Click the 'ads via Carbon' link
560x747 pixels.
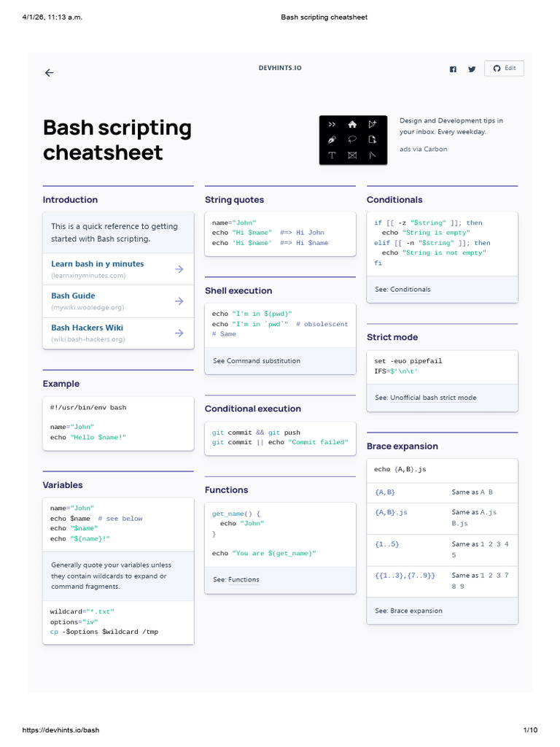click(x=424, y=149)
